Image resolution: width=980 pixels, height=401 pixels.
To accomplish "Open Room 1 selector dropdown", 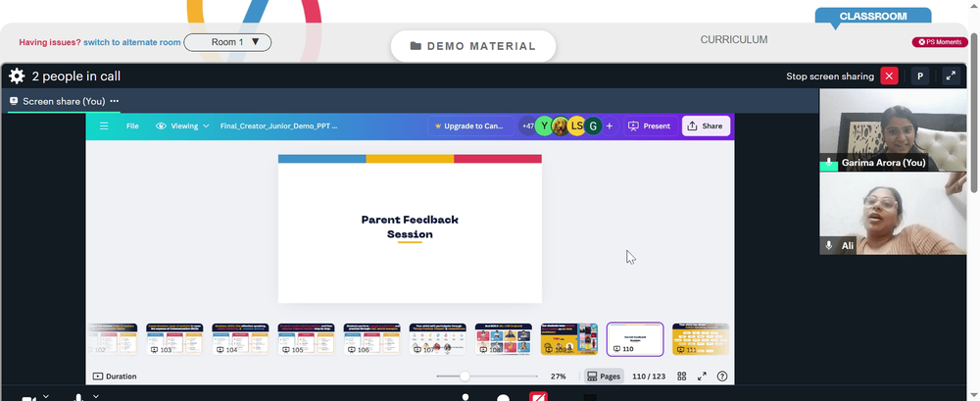I will point(227,42).
